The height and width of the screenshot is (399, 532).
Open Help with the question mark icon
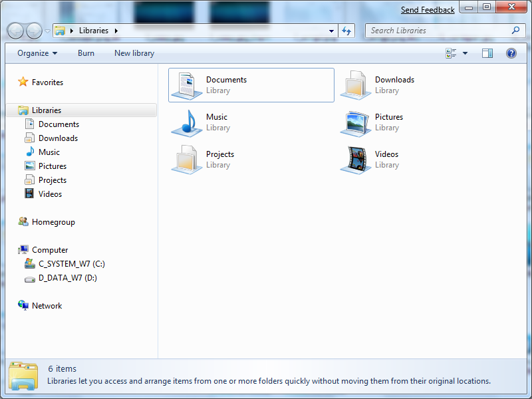click(511, 53)
